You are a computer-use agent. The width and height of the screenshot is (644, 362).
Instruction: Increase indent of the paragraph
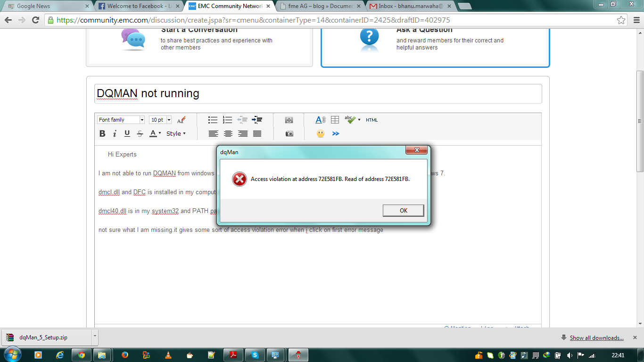(257, 120)
